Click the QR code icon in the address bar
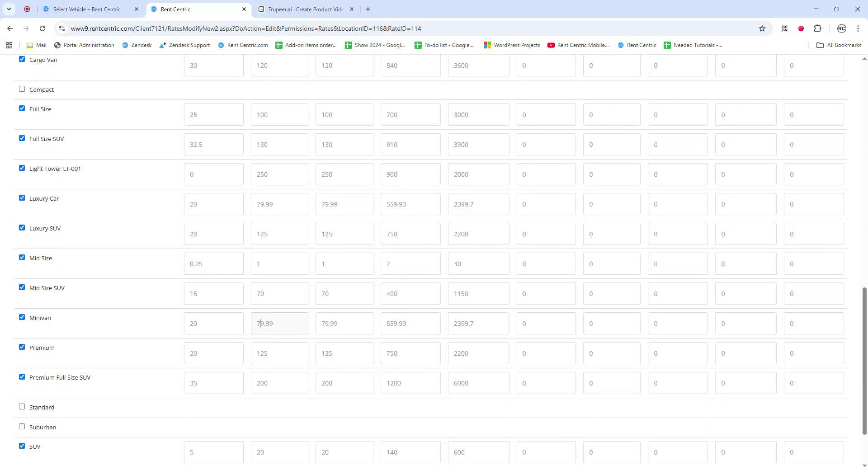Screen dimensions: 868x470 click(784, 28)
